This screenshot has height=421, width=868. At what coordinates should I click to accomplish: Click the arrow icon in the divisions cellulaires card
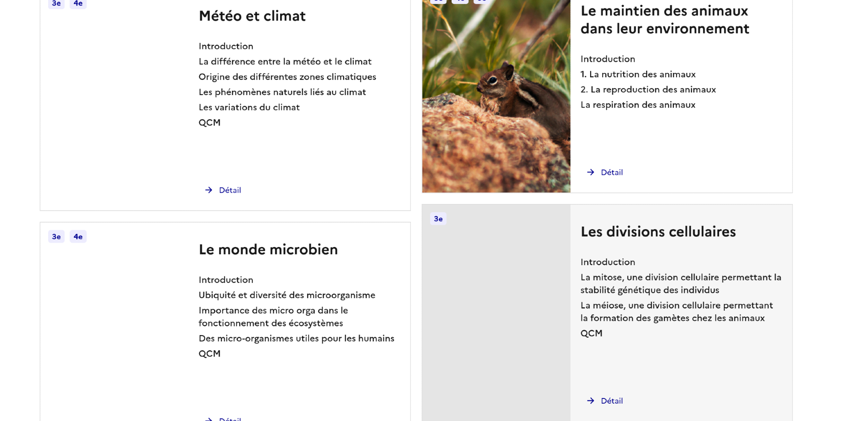click(591, 401)
